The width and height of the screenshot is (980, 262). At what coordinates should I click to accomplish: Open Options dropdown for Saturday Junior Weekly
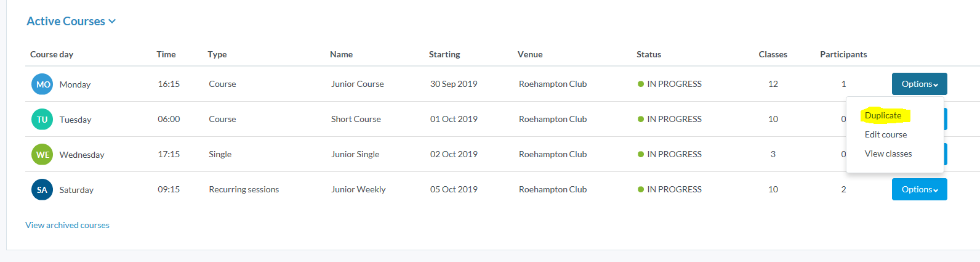pos(919,189)
